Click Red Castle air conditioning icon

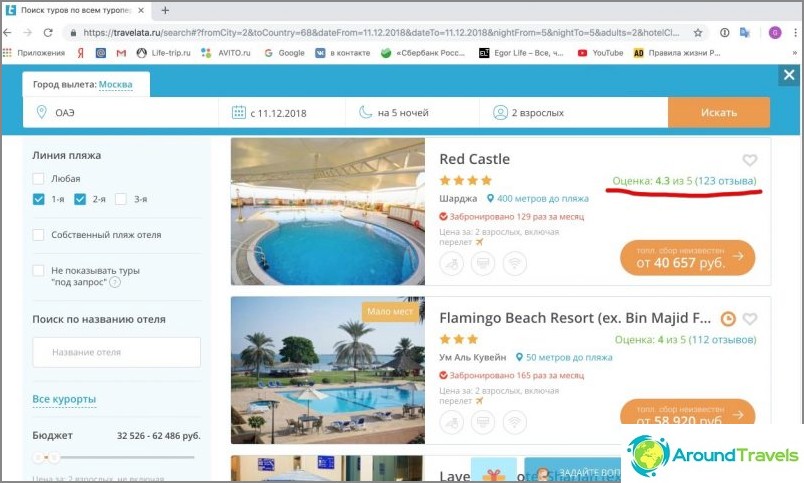(x=483, y=264)
